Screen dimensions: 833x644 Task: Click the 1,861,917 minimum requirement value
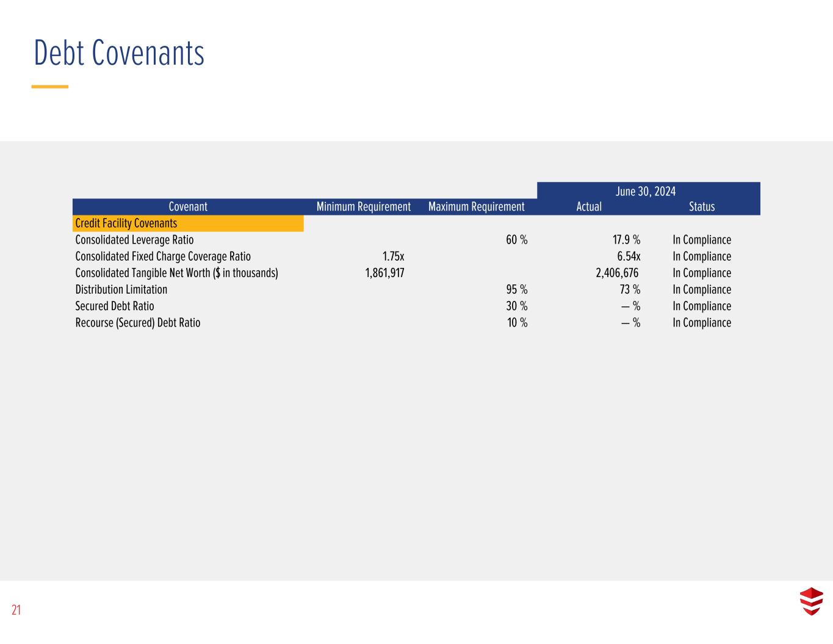384,273
